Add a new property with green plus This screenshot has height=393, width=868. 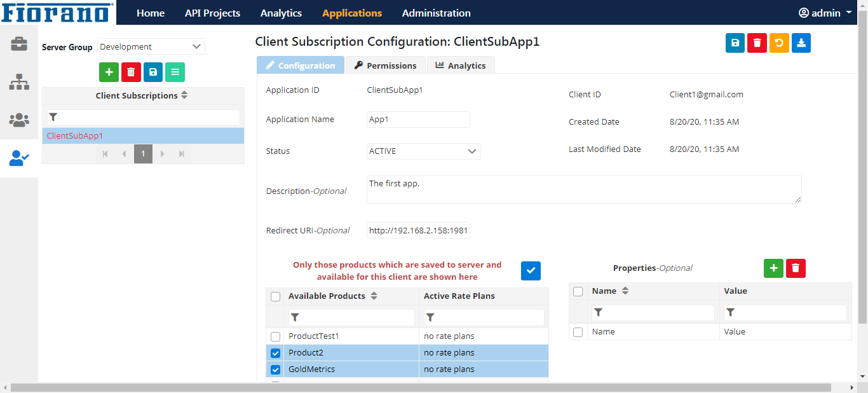pyautogui.click(x=773, y=268)
